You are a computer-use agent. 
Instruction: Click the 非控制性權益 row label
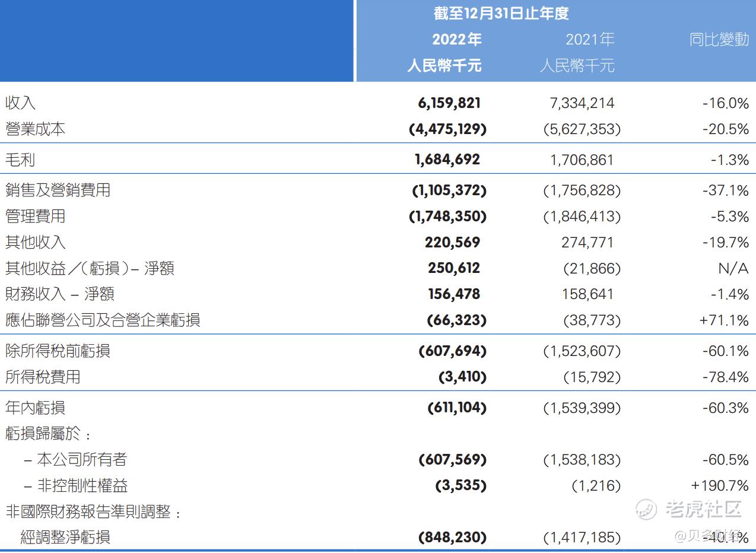tap(82, 486)
